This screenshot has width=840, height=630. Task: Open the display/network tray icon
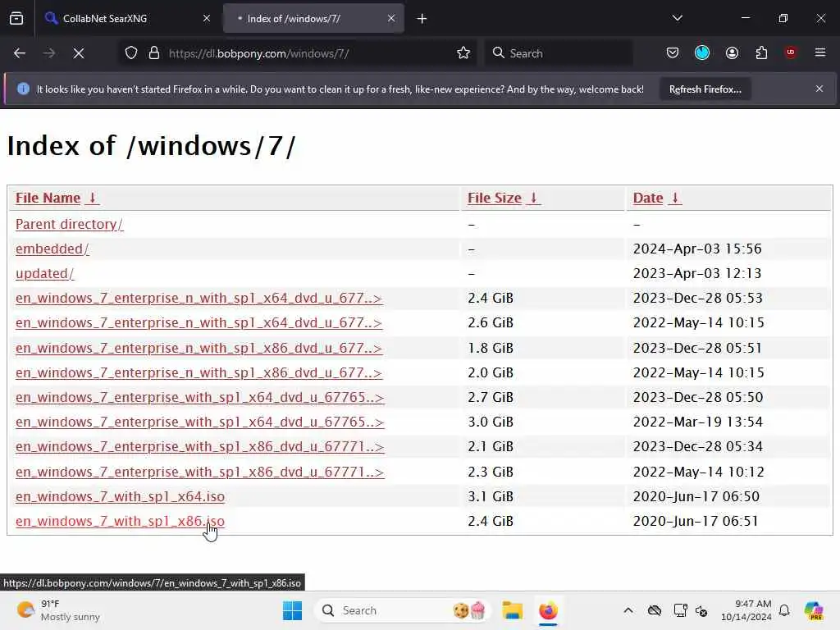680,610
